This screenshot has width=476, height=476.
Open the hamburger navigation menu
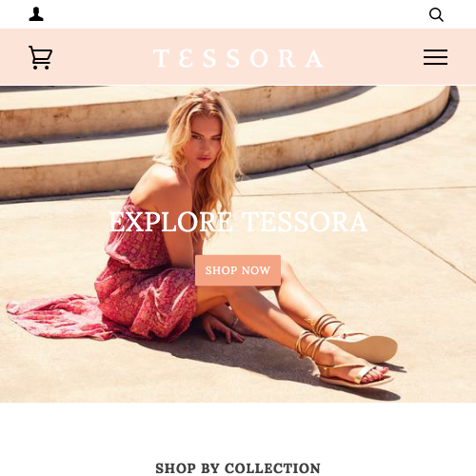(x=435, y=57)
